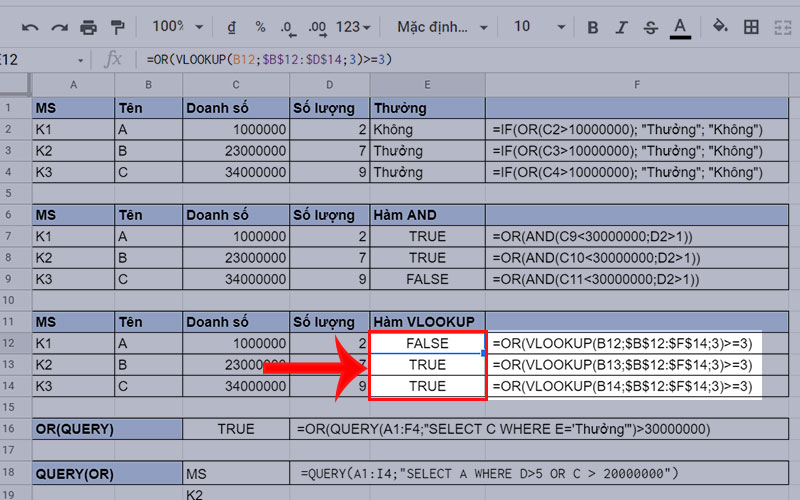Select the Paint format roller tool

[x=118, y=26]
